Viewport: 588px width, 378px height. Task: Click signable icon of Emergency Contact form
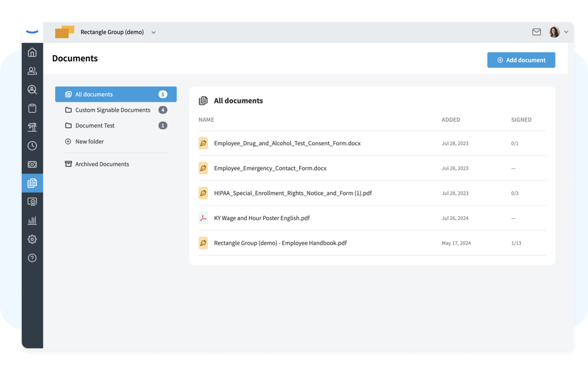click(x=203, y=168)
